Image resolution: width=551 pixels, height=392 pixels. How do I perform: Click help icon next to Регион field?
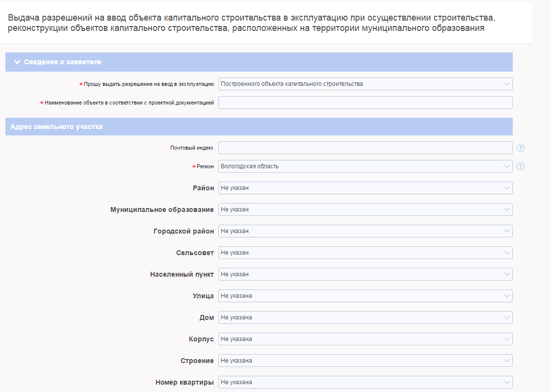coord(521,166)
